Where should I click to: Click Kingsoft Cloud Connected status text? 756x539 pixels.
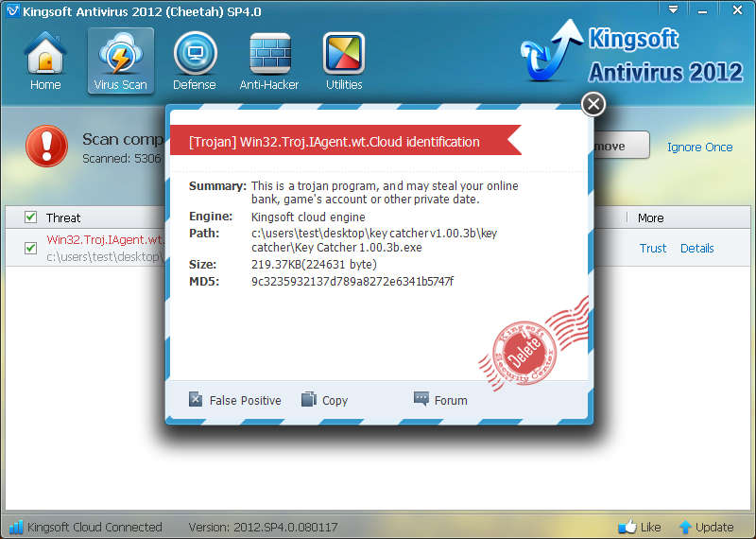[x=94, y=527]
